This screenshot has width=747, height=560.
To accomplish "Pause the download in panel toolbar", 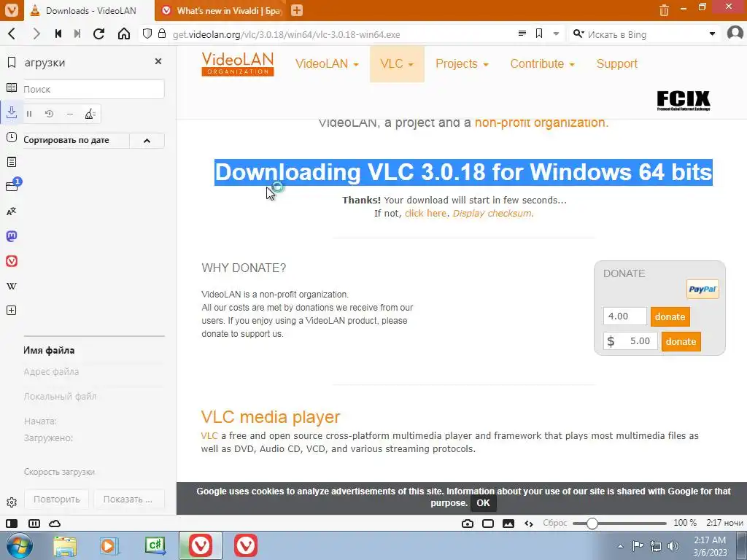I will point(29,114).
